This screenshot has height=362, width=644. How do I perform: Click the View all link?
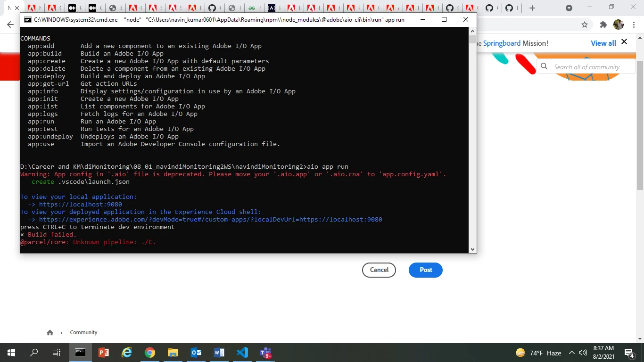(603, 43)
